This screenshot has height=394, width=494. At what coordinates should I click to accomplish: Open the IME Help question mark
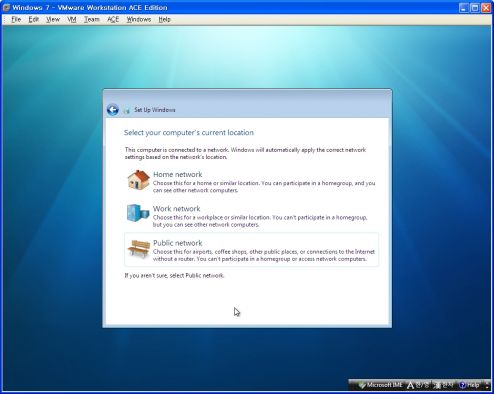[462, 385]
